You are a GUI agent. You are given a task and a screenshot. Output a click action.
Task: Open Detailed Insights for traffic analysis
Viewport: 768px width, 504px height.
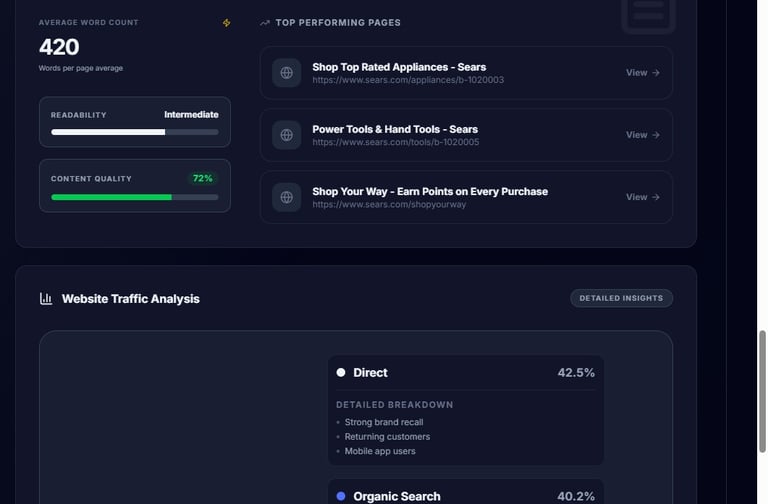coord(621,298)
